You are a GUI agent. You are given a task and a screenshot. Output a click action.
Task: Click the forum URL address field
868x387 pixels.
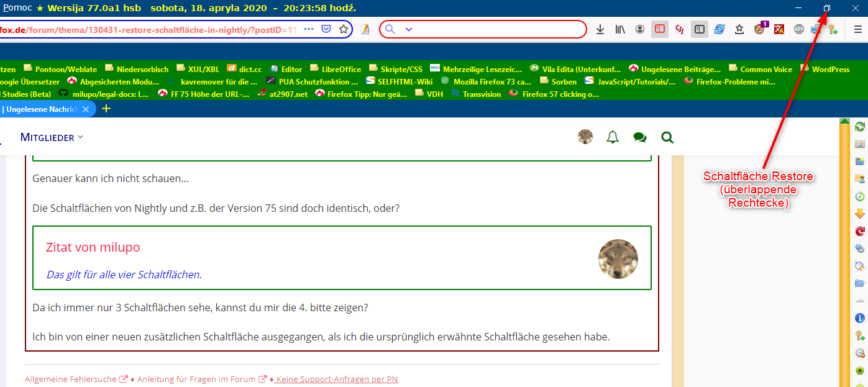(x=149, y=29)
